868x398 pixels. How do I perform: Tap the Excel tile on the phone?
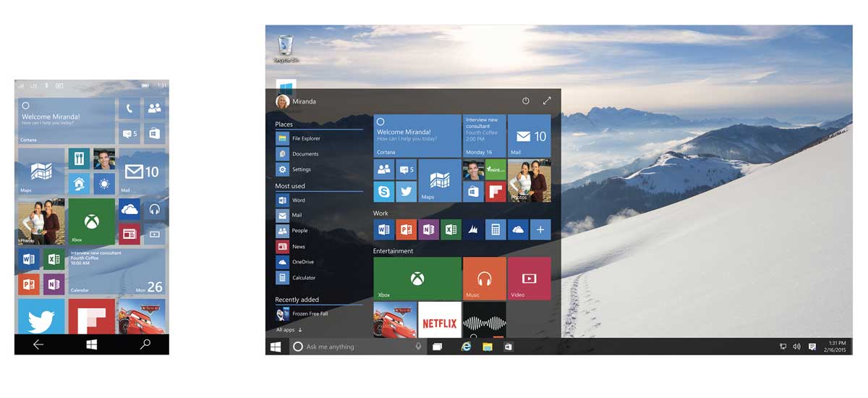54,259
